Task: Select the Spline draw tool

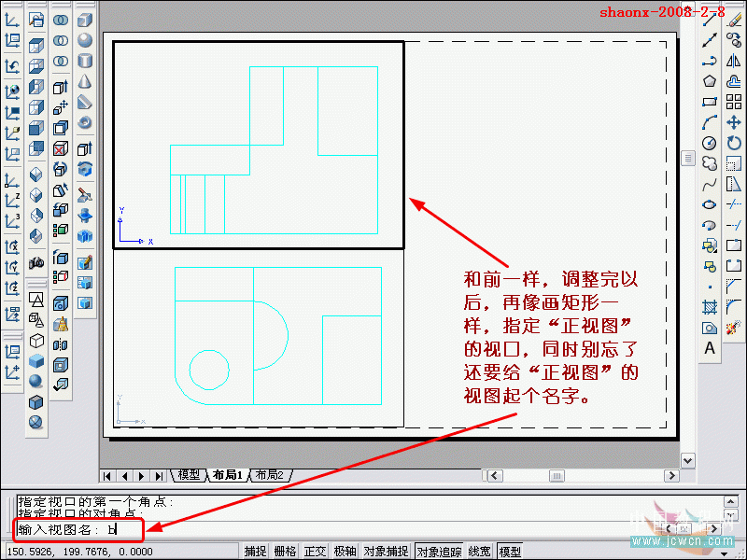Action: coord(710,184)
